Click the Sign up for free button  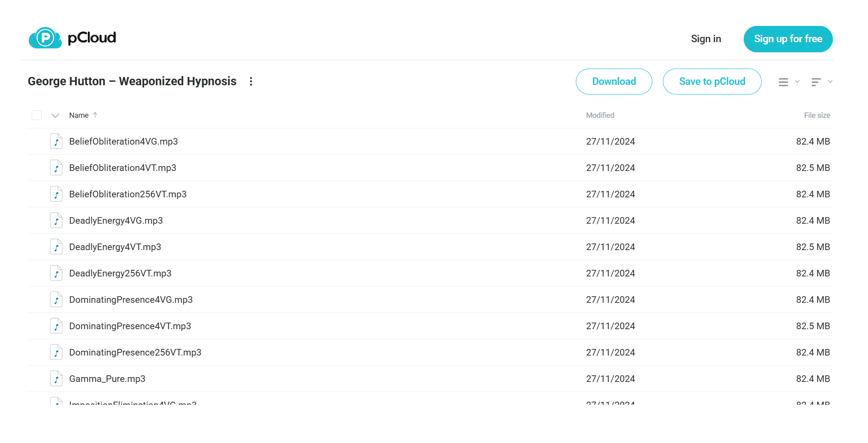coord(788,39)
